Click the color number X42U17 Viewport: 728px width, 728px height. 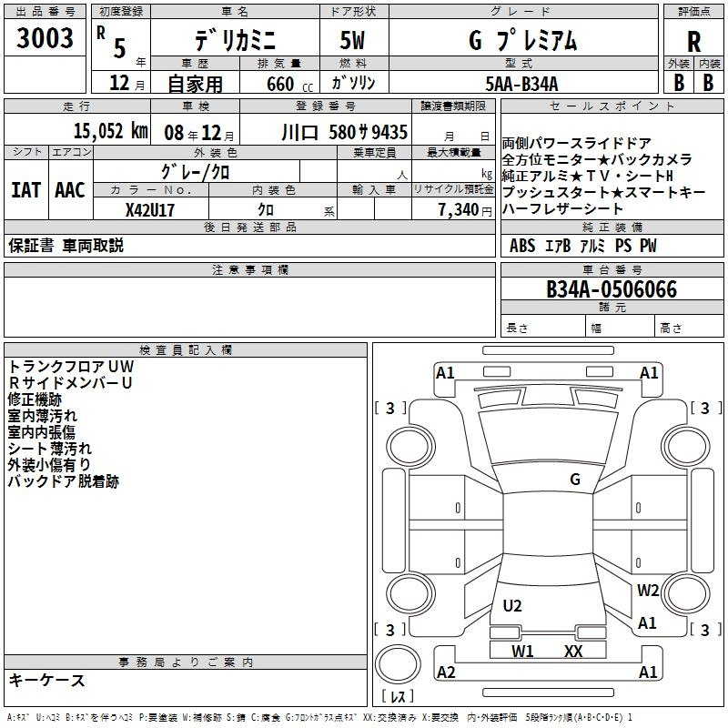(149, 208)
